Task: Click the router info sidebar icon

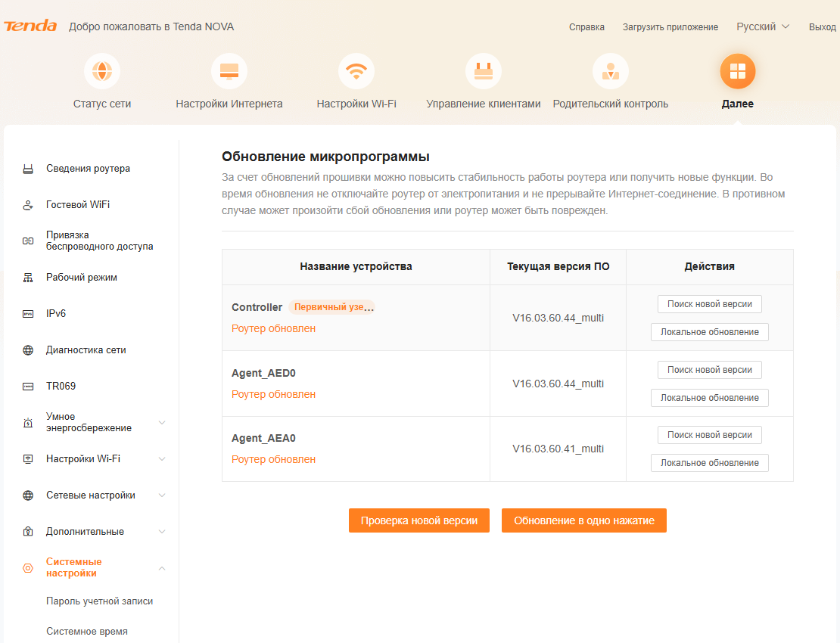Action: click(28, 169)
